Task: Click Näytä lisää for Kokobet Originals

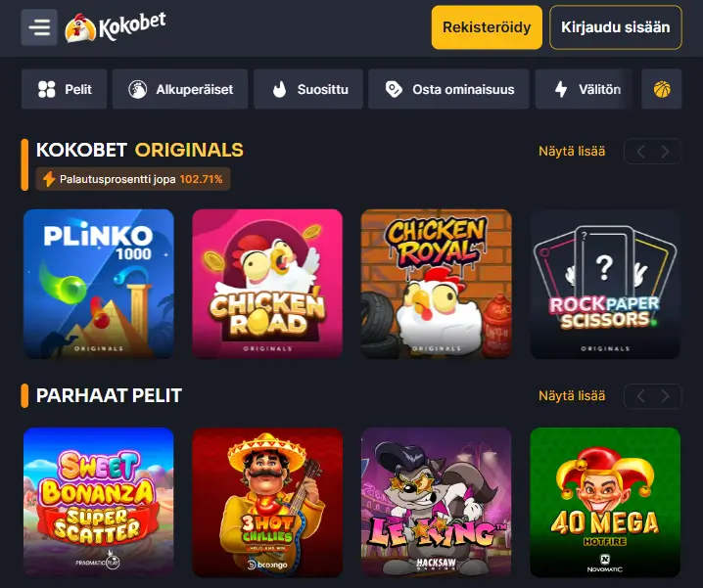Action: pos(572,152)
